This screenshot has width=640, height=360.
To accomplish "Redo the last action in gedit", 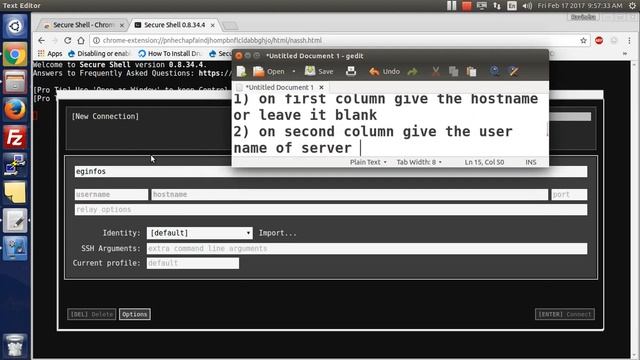I will (x=412, y=72).
